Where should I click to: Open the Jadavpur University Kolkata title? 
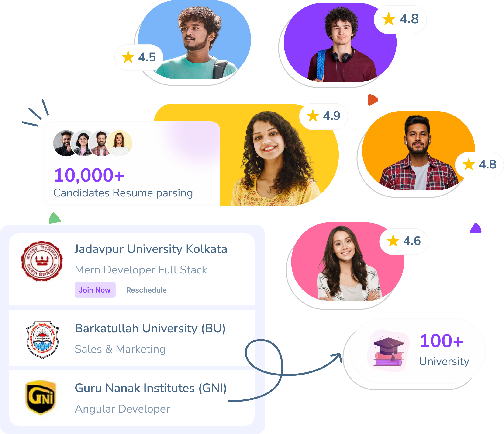[151, 249]
